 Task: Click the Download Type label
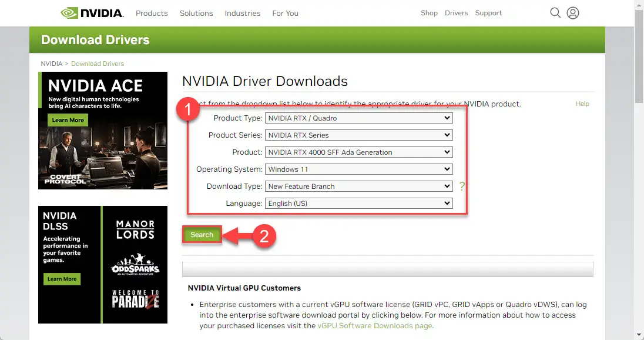(234, 186)
